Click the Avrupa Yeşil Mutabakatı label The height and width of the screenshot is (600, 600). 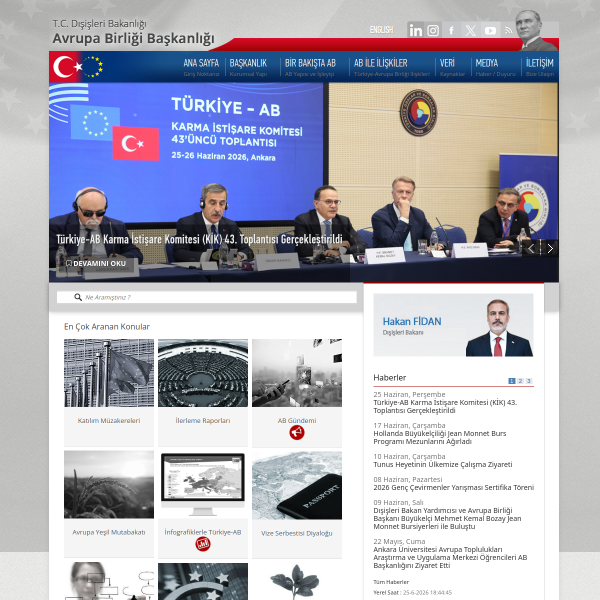pyautogui.click(x=109, y=532)
